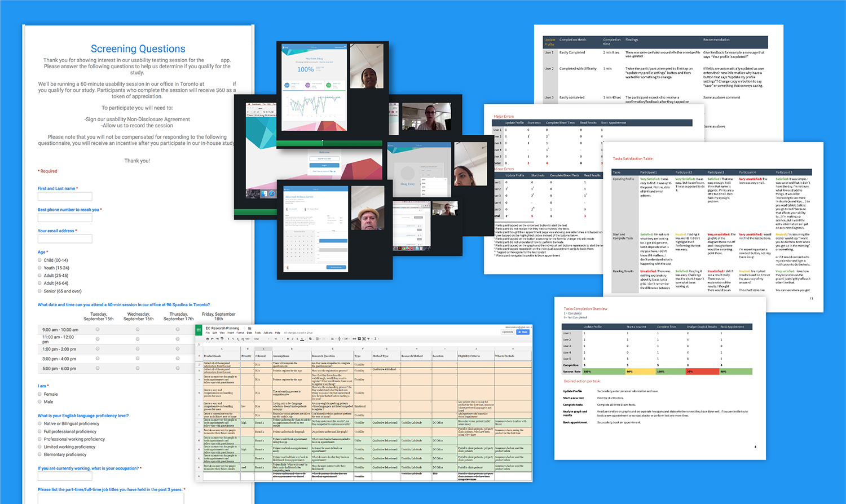The width and height of the screenshot is (846, 504).
Task: Open the Arial font dropdown
Action: pyautogui.click(x=262, y=339)
